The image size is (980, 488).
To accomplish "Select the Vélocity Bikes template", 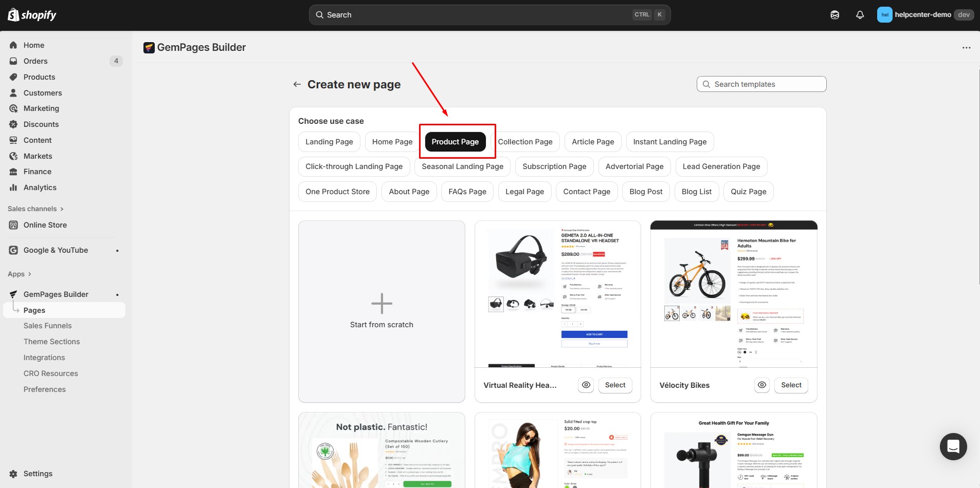I will (791, 385).
